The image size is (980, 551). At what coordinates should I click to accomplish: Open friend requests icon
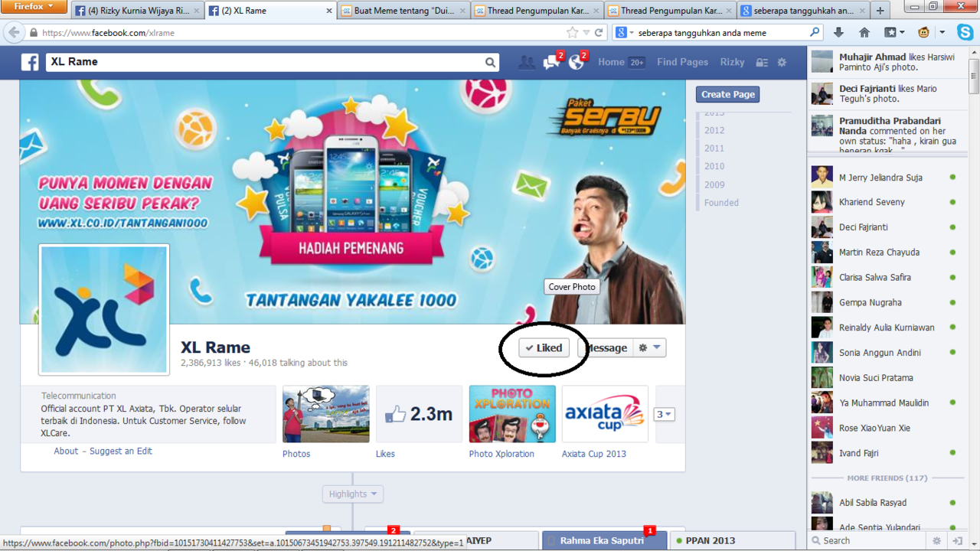pos(526,63)
